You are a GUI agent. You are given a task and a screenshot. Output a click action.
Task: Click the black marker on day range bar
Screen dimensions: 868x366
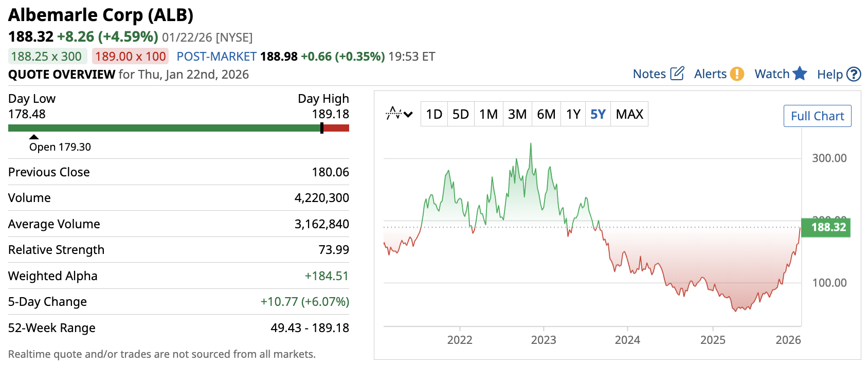[322, 128]
